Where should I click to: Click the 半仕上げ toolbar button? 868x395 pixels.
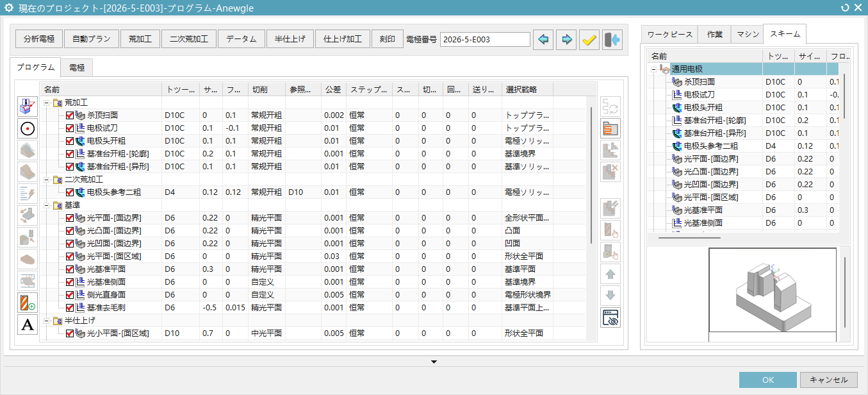(290, 39)
